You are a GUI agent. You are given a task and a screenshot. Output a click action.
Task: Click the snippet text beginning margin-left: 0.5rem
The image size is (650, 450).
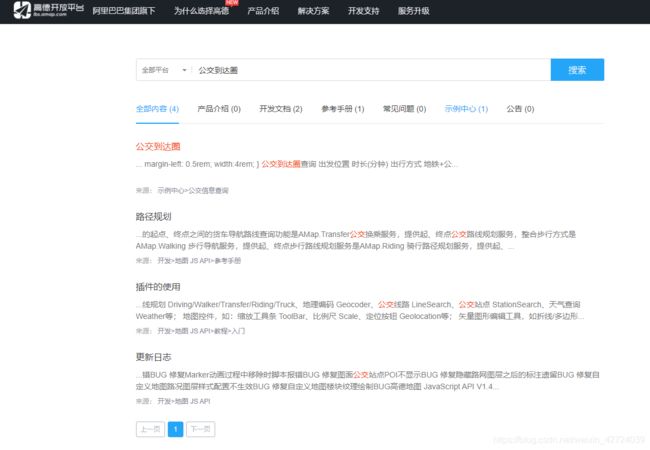tap(297, 164)
